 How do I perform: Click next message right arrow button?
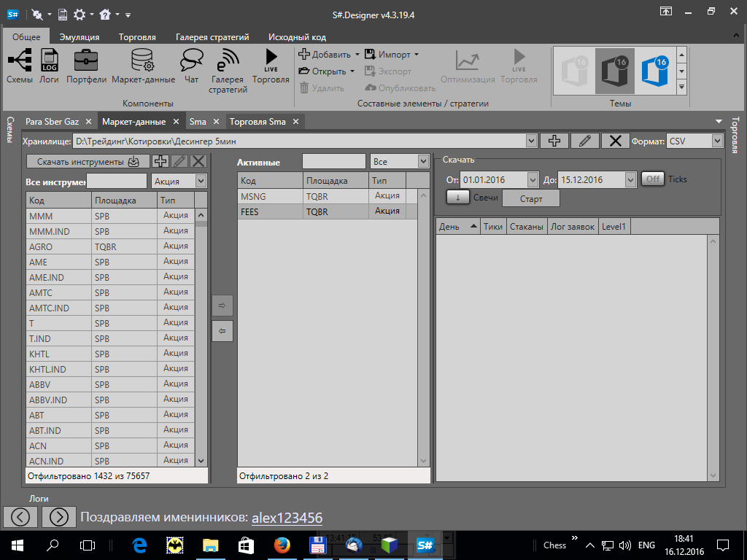click(x=58, y=517)
